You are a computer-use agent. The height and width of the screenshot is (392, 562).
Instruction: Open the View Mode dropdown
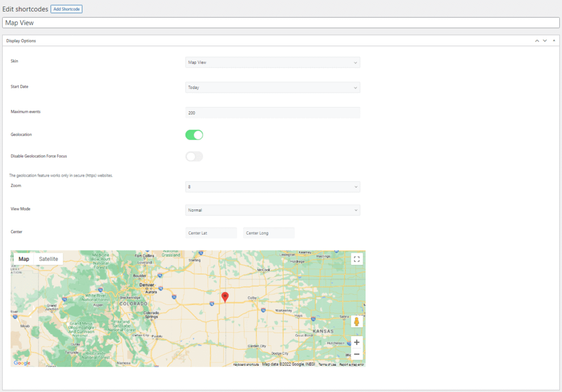coord(273,210)
